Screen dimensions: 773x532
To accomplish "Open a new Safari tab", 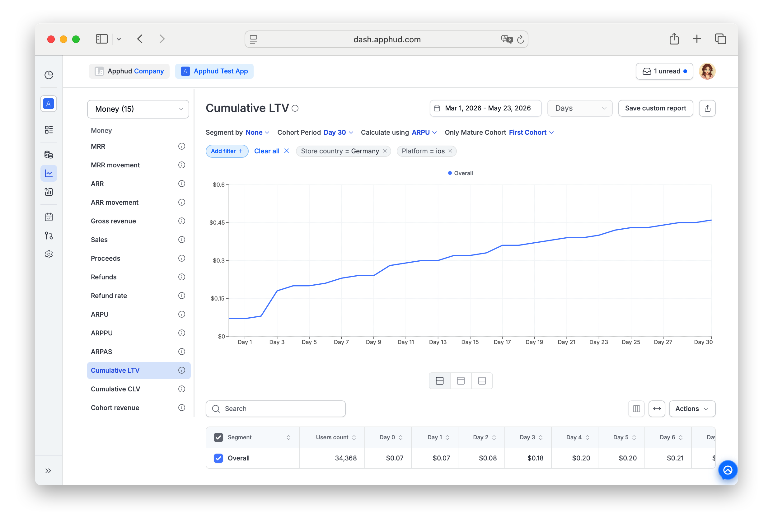I will pos(697,39).
